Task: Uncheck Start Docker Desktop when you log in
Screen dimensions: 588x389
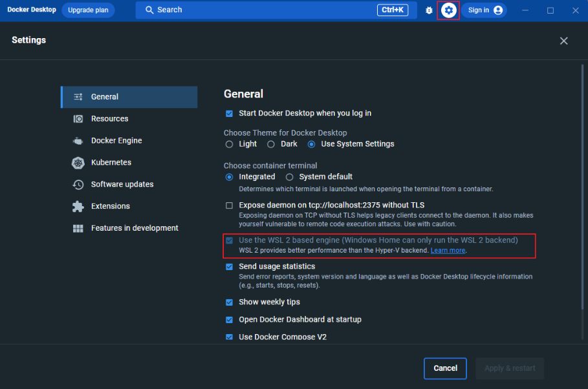Action: (229, 114)
